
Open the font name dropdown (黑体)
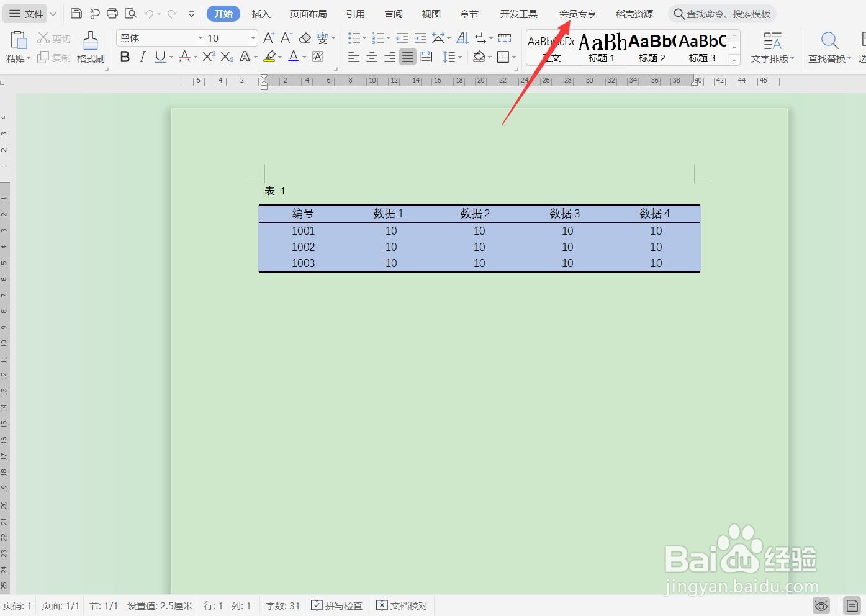200,38
